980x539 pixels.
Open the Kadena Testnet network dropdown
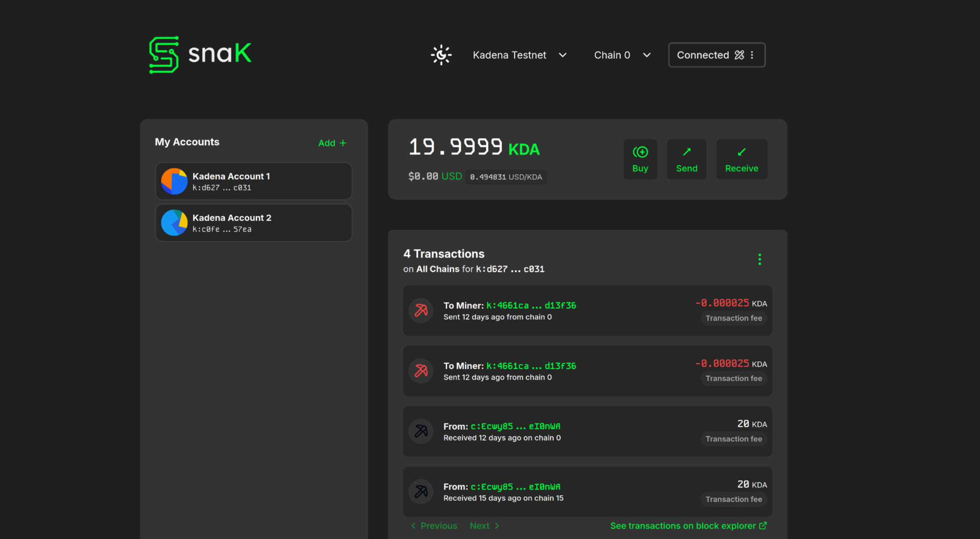pos(520,55)
